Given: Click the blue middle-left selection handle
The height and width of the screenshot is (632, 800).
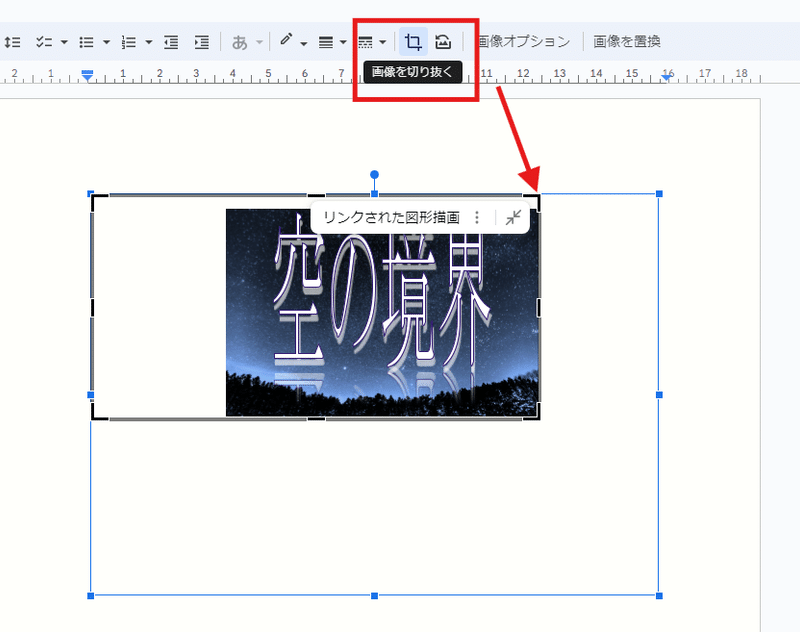Looking at the screenshot, I should (91, 395).
